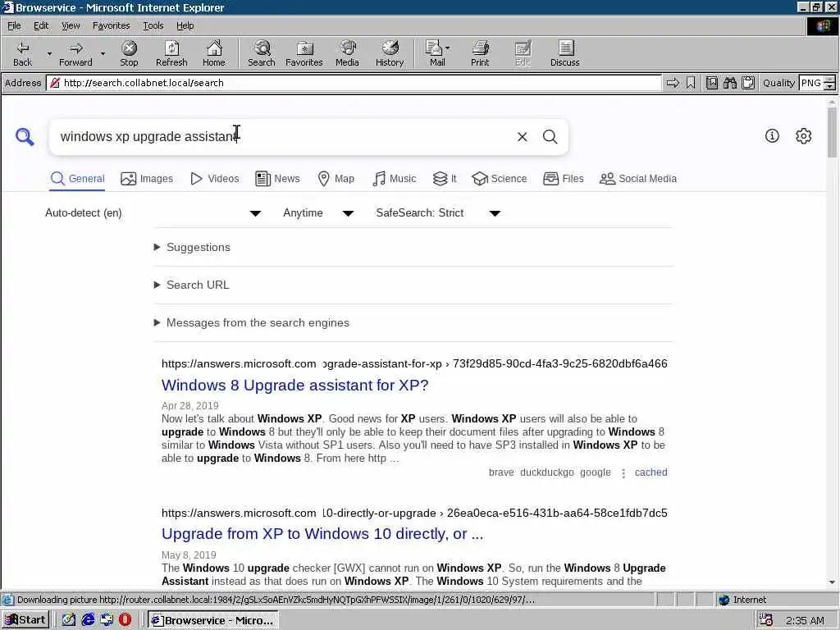
Task: Switch to the It search tab
Action: pos(445,179)
